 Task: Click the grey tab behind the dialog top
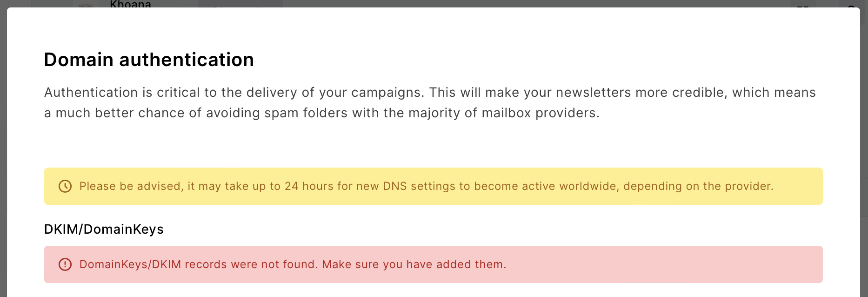tap(240, 4)
